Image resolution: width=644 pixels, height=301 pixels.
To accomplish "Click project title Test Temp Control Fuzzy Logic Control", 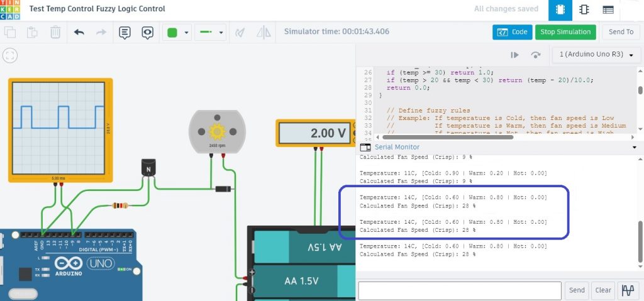I will (x=97, y=9).
